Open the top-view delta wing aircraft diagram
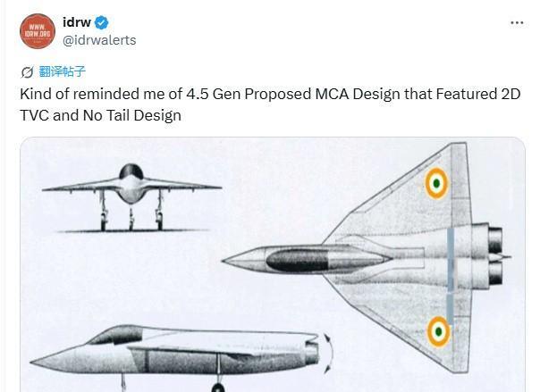 375,259
